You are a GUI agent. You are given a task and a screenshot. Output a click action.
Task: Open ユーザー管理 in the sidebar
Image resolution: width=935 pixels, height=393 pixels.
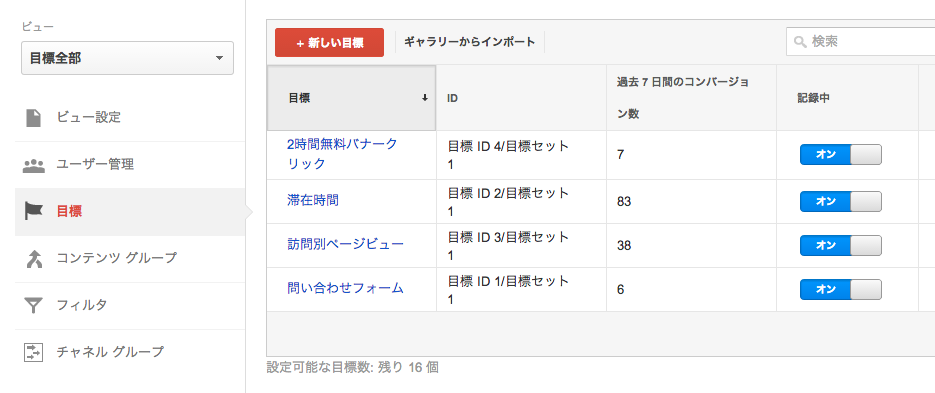pos(130,165)
